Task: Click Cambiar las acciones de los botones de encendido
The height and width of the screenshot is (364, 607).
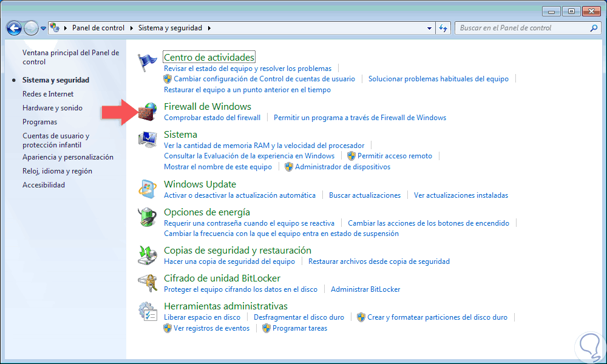Action: coord(429,223)
